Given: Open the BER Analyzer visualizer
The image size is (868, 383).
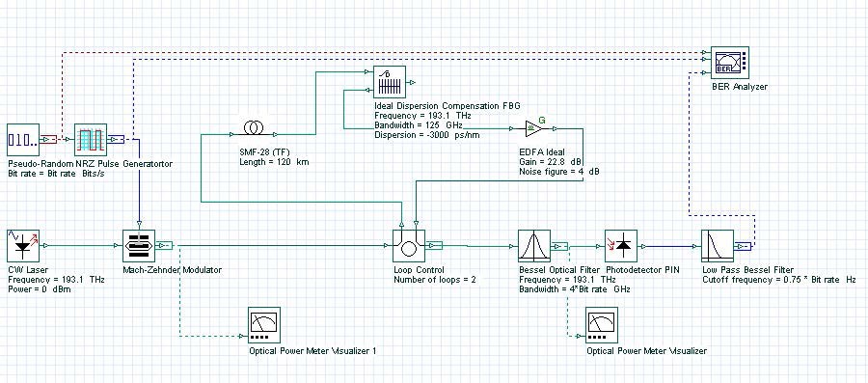Looking at the screenshot, I should (x=730, y=63).
